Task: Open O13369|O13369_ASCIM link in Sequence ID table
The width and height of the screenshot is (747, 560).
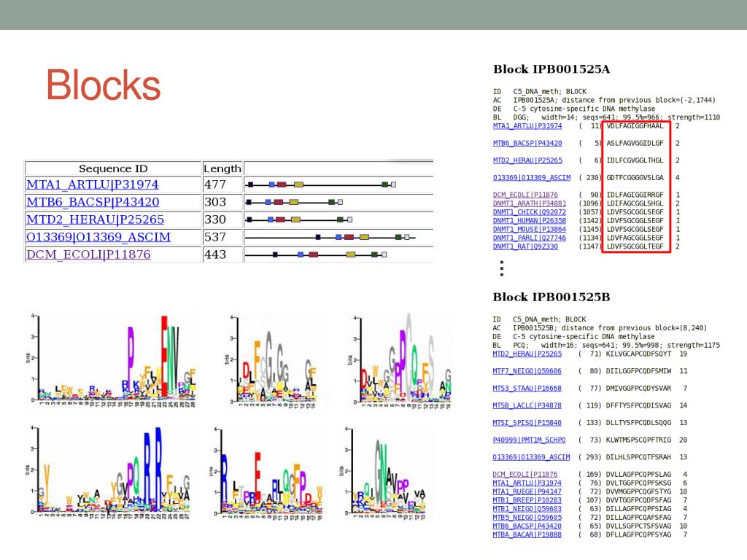Action: pyautogui.click(x=98, y=237)
